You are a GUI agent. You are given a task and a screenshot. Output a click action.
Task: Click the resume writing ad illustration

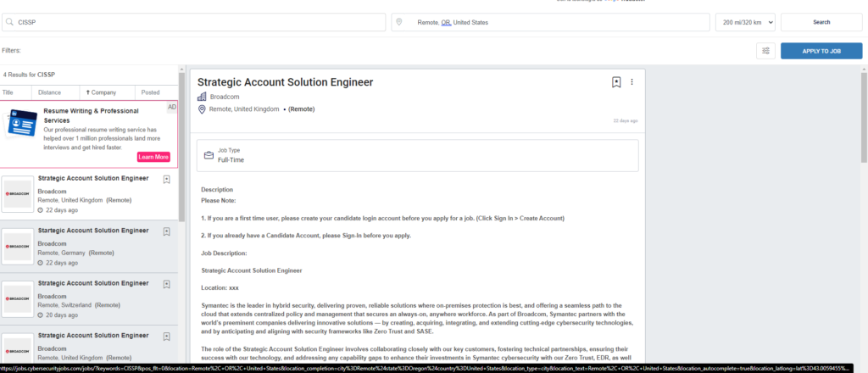pos(21,122)
